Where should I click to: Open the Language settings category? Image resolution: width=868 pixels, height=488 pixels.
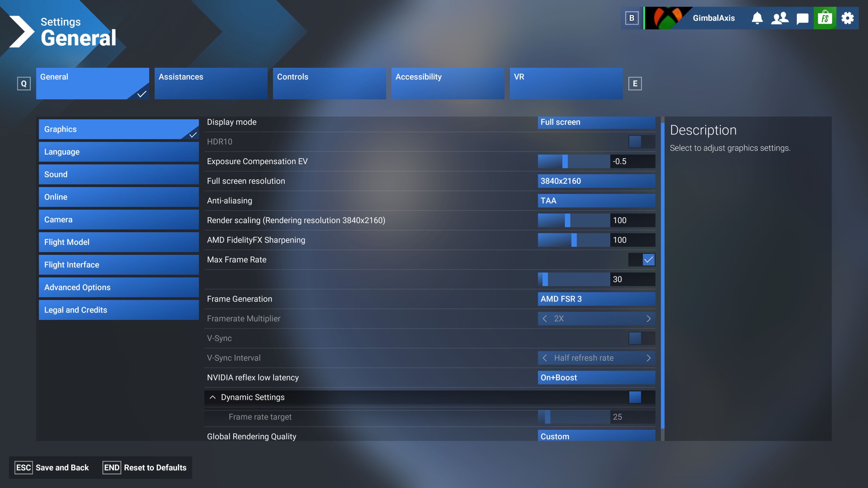tap(119, 152)
